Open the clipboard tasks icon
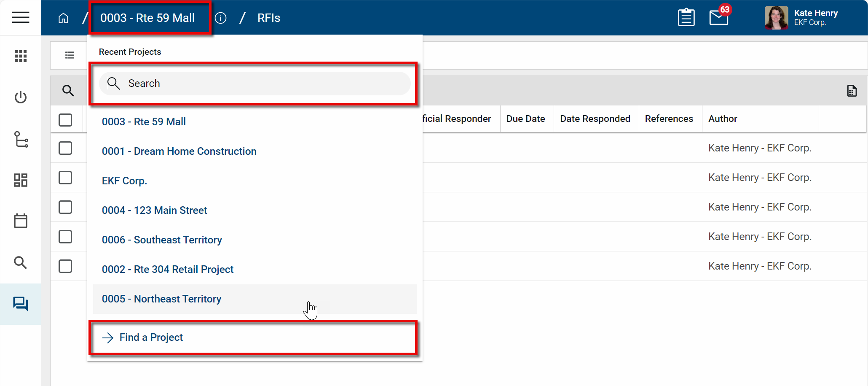This screenshot has width=868, height=386. click(686, 18)
